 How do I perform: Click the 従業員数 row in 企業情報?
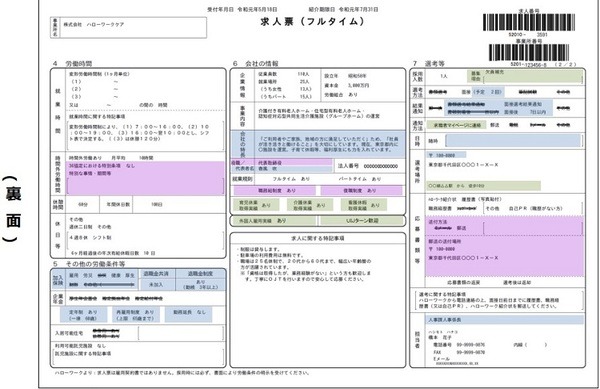284,74
